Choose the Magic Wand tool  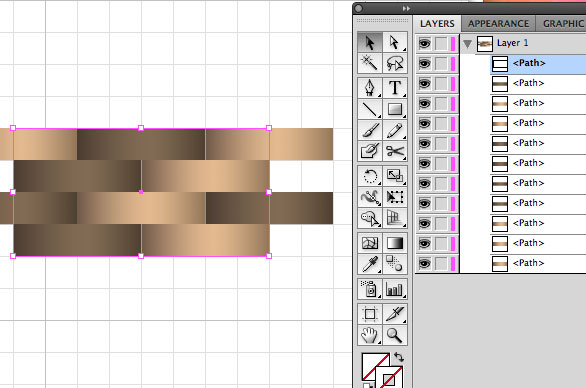point(370,63)
